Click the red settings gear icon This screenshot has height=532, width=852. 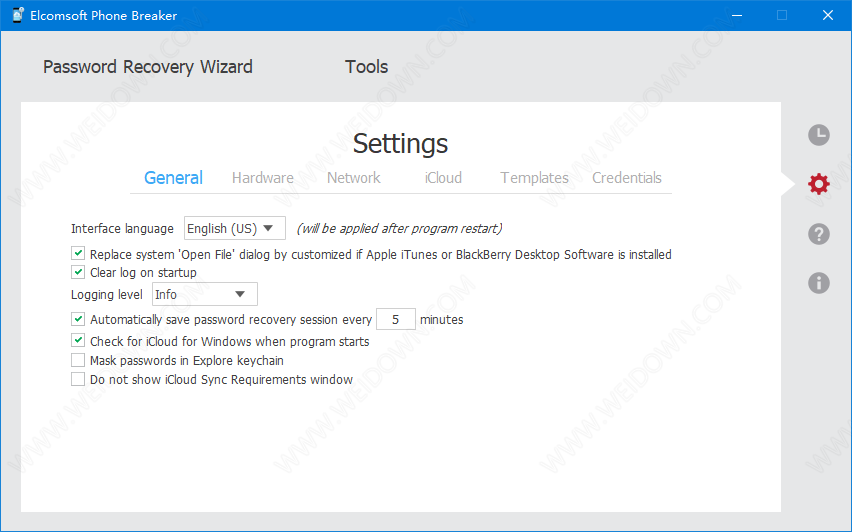click(x=818, y=184)
